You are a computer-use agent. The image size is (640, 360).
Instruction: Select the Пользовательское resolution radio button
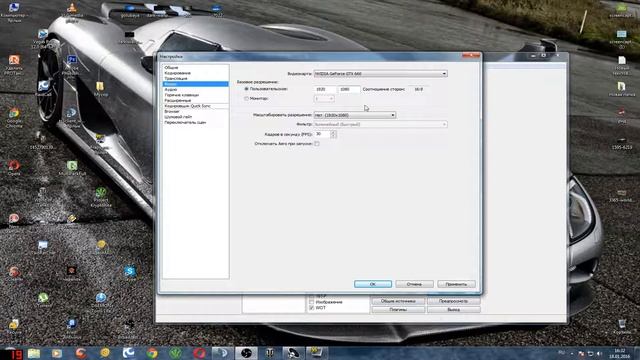point(246,89)
